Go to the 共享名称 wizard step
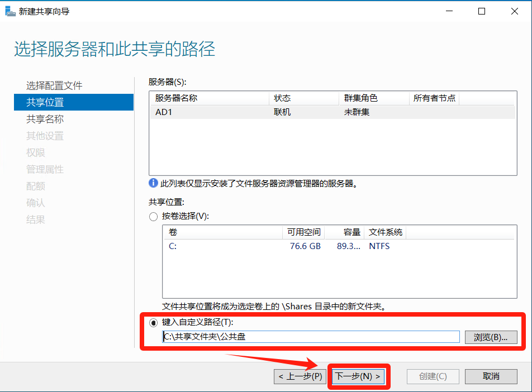532x392 pixels. tap(45, 119)
